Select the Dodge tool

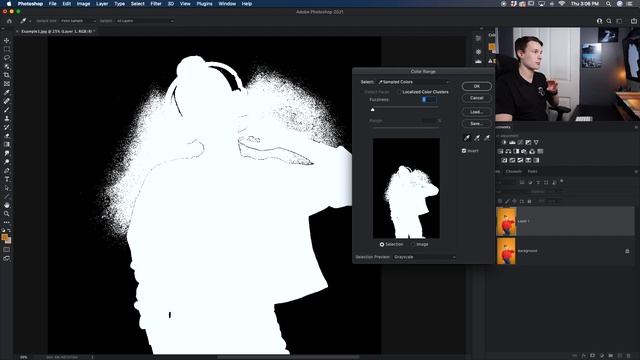7,162
